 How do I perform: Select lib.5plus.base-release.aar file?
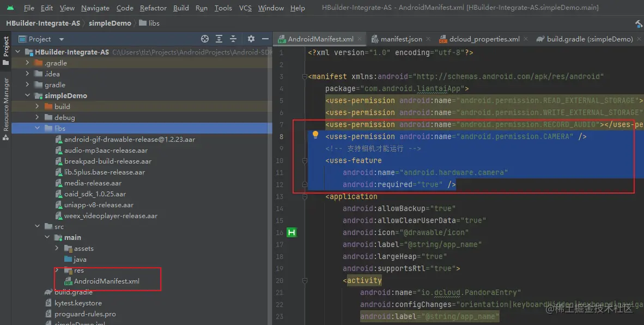100,172
